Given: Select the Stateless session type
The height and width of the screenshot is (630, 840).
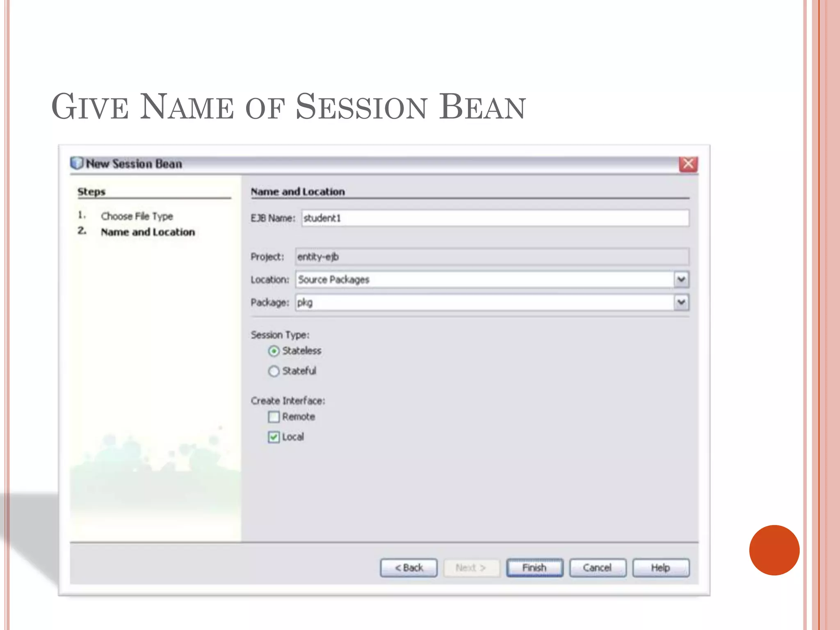Looking at the screenshot, I should [274, 351].
